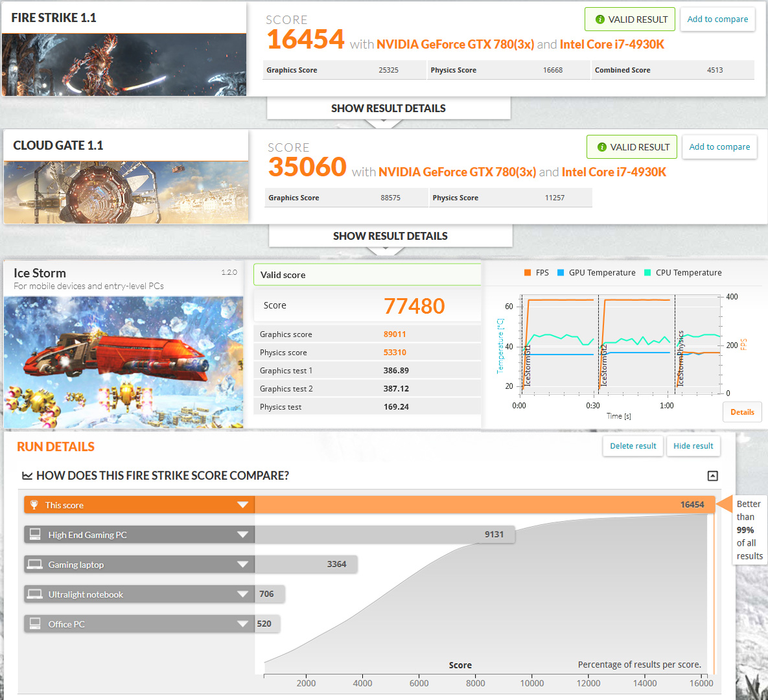The width and height of the screenshot is (768, 700).
Task: Click the Fire Strike score 16454
Action: [x=306, y=39]
